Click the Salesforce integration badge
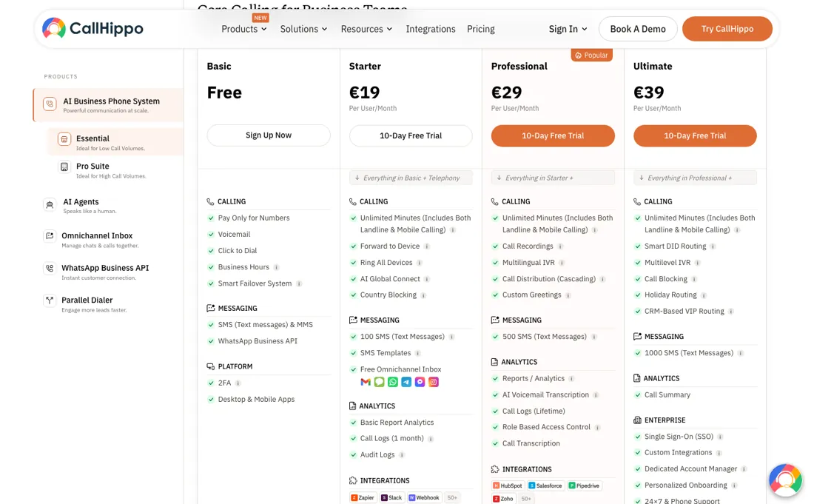Viewport: 814px width, 504px height. coord(545,485)
